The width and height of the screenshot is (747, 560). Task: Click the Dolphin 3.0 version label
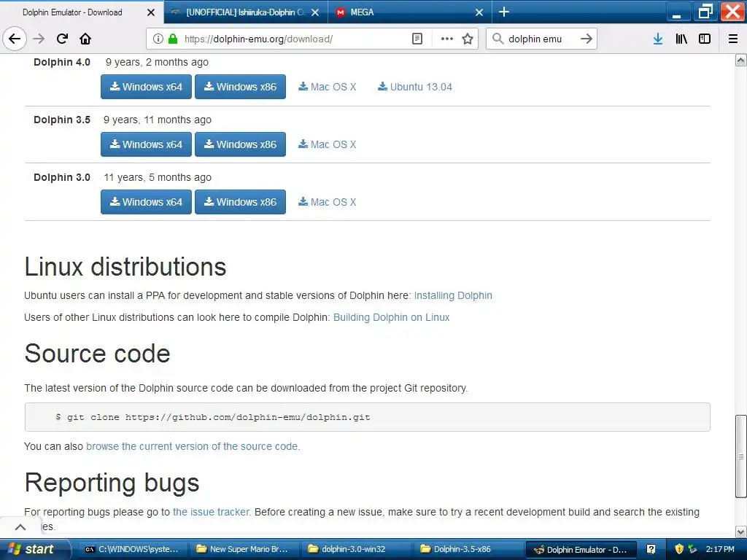pyautogui.click(x=62, y=177)
